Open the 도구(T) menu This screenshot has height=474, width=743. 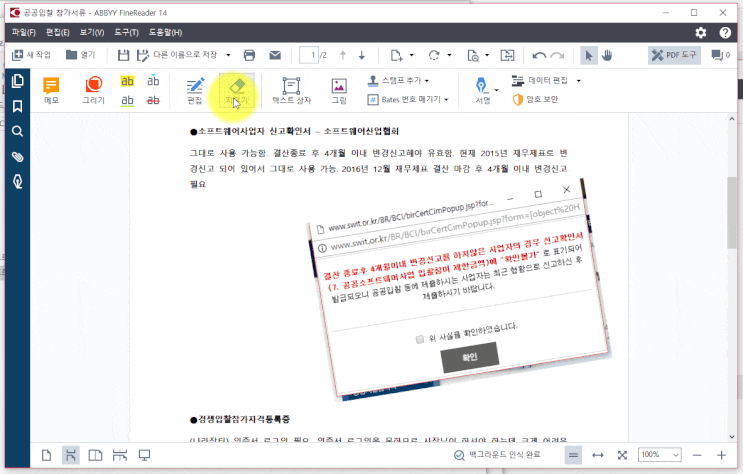126,32
